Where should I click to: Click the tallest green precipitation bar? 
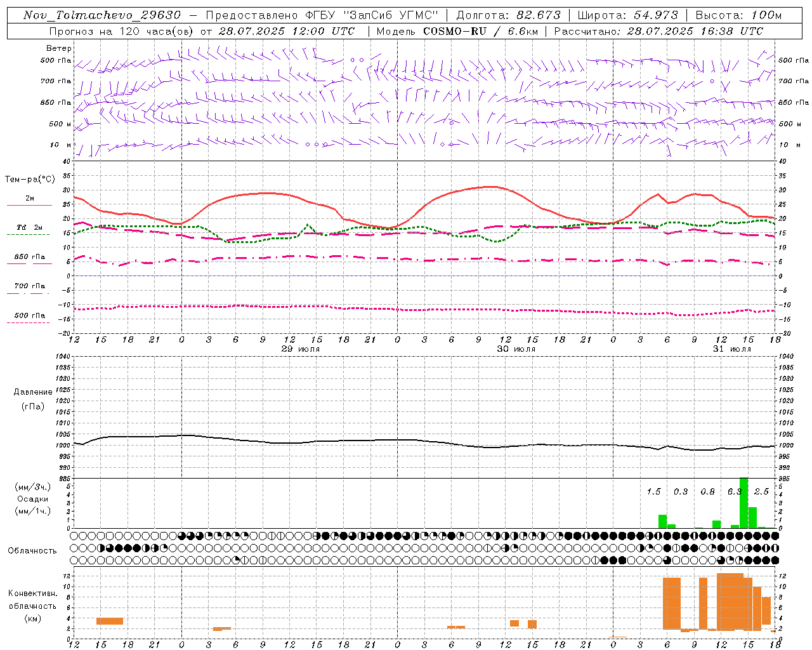click(743, 503)
